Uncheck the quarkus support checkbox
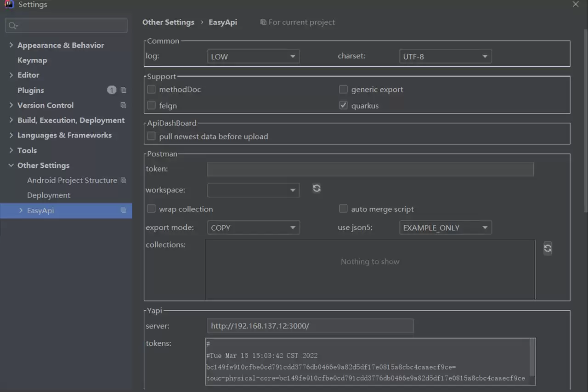 point(343,105)
